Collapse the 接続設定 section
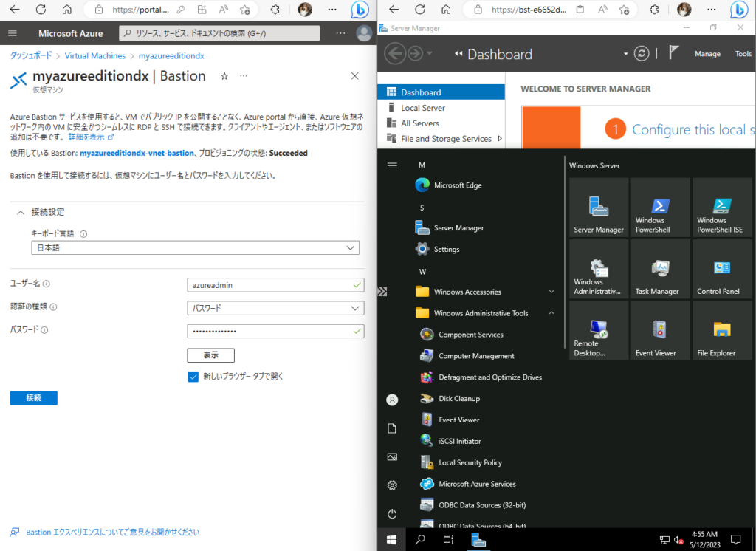Image resolution: width=756 pixels, height=551 pixels. click(x=21, y=212)
